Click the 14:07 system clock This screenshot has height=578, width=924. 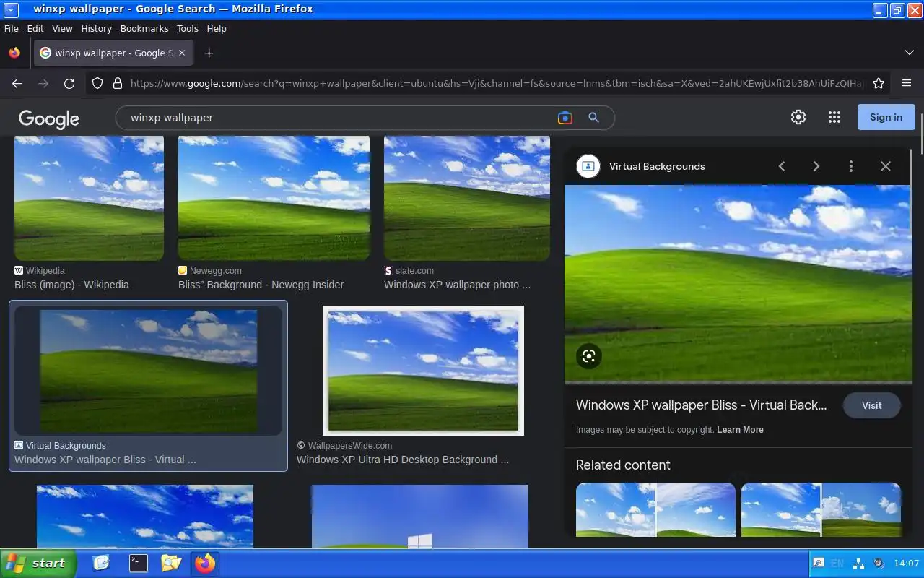click(x=906, y=564)
